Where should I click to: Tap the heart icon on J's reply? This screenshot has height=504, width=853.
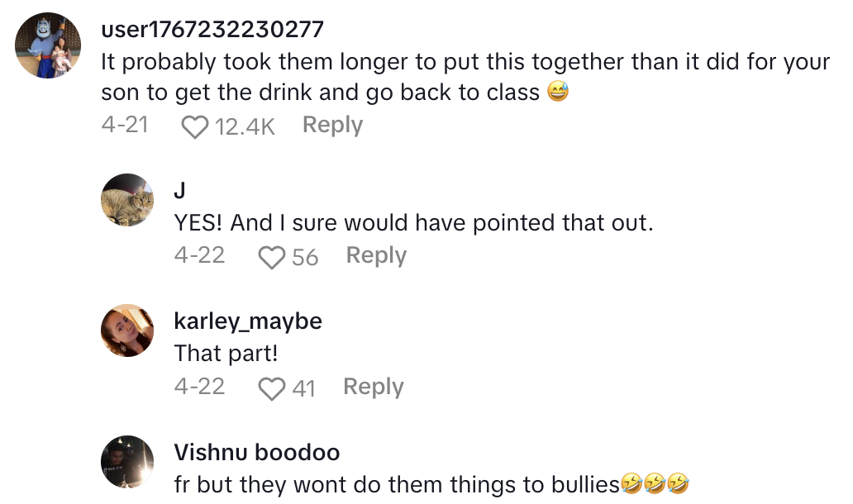tap(271, 258)
